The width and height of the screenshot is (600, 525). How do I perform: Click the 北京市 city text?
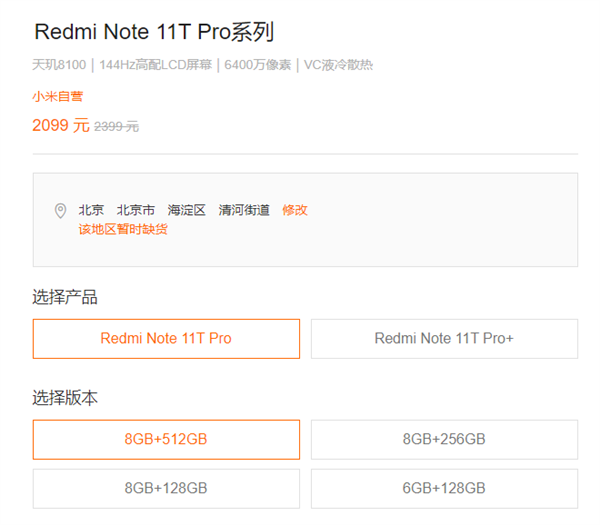click(136, 210)
